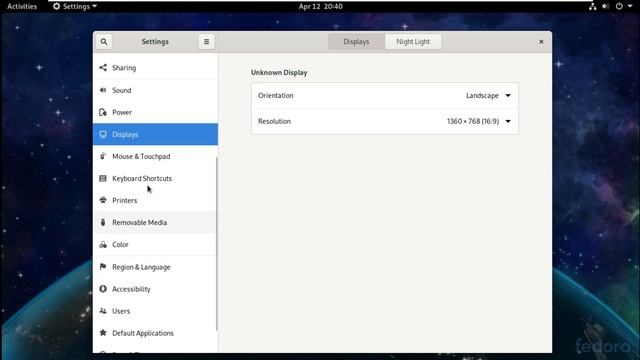This screenshot has height=360, width=640.
Task: Select Mouse & Touchpad in sidebar
Action: coord(155,156)
